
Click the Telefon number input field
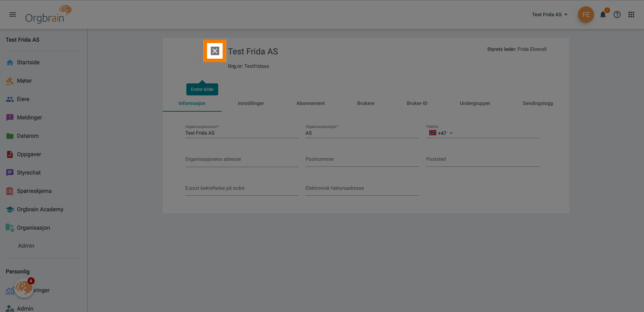(497, 133)
